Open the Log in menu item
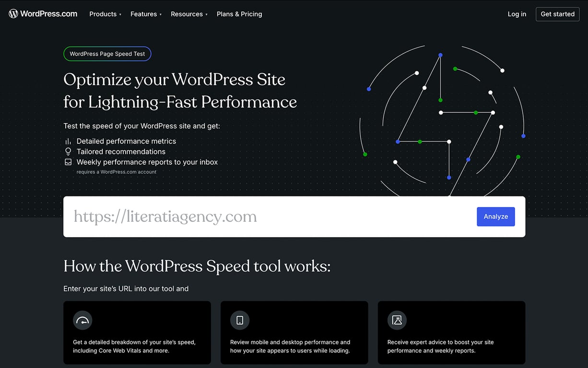This screenshot has height=368, width=588. point(517,14)
